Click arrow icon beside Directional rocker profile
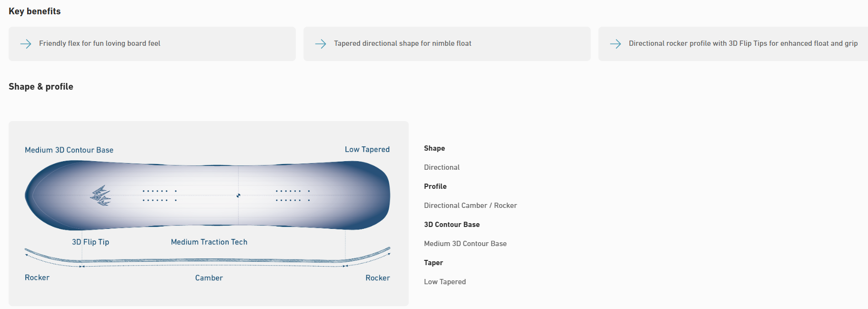This screenshot has height=309, width=868. [616, 44]
